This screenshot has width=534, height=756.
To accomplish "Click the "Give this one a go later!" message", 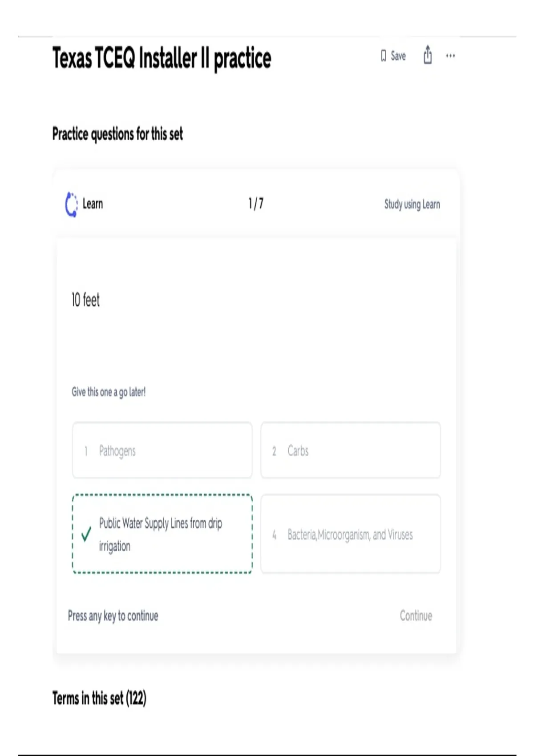I will 109,392.
